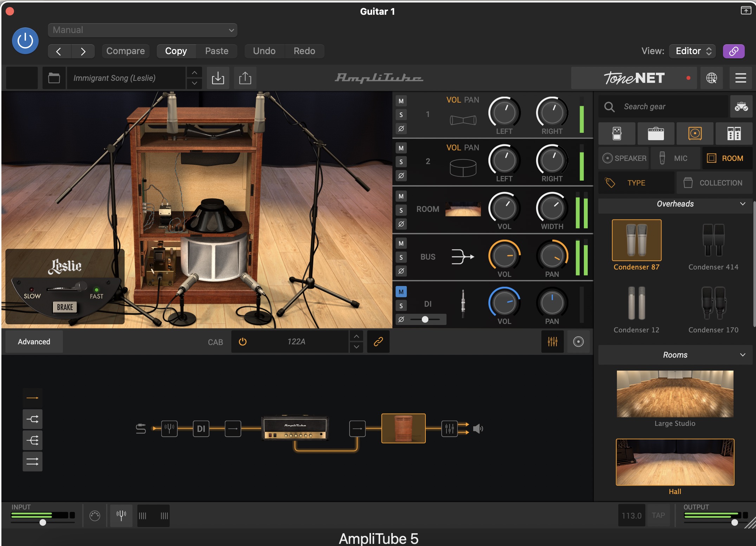Switch to the SPEAKER tab
The height and width of the screenshot is (546, 756).
pyautogui.click(x=624, y=158)
